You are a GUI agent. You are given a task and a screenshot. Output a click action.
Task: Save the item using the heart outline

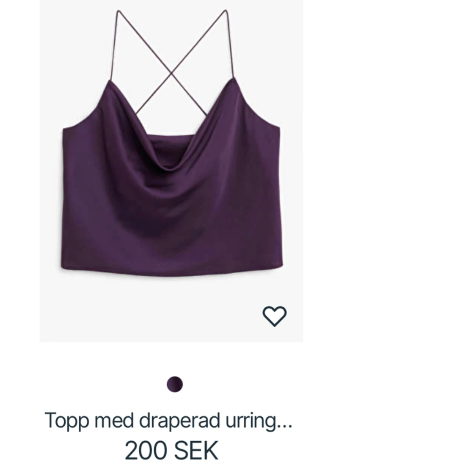[x=274, y=316]
